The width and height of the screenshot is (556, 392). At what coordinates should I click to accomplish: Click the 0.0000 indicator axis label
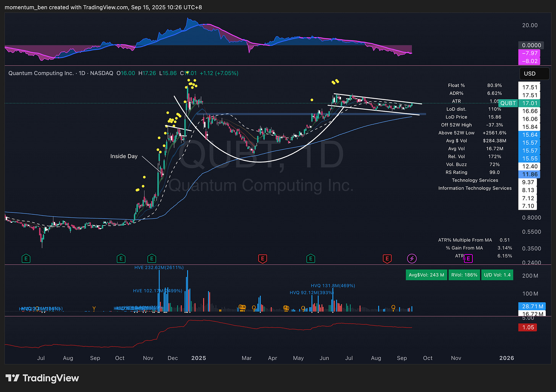coord(531,45)
